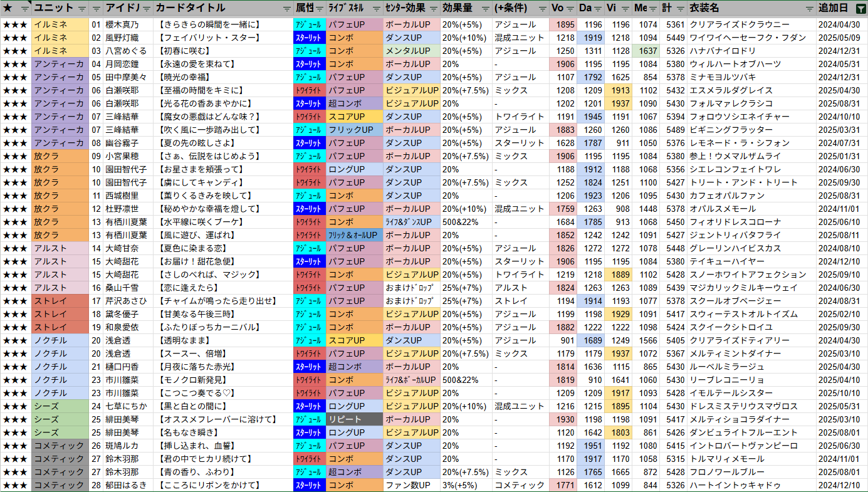Click the active green filter icon on 追加日 column
Image resolution: width=868 pixels, height=492 pixels.
tap(860, 9)
